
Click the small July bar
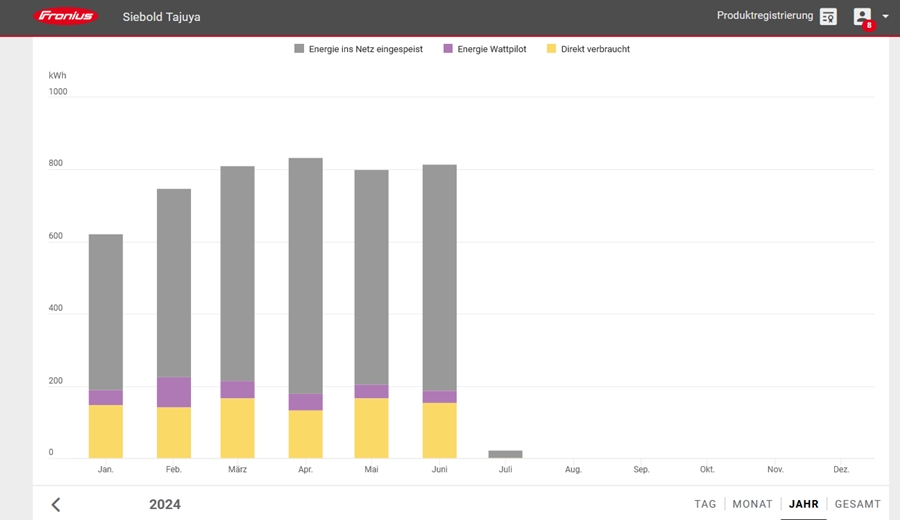point(505,454)
